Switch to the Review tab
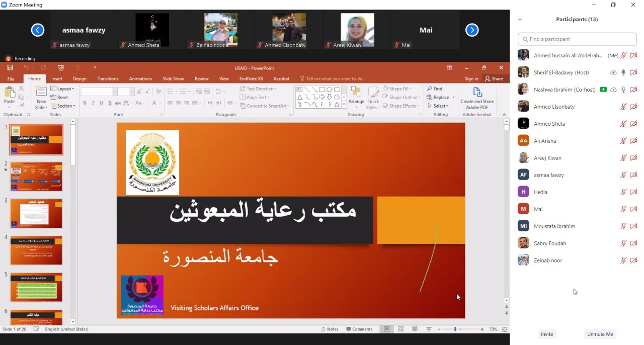 (202, 78)
